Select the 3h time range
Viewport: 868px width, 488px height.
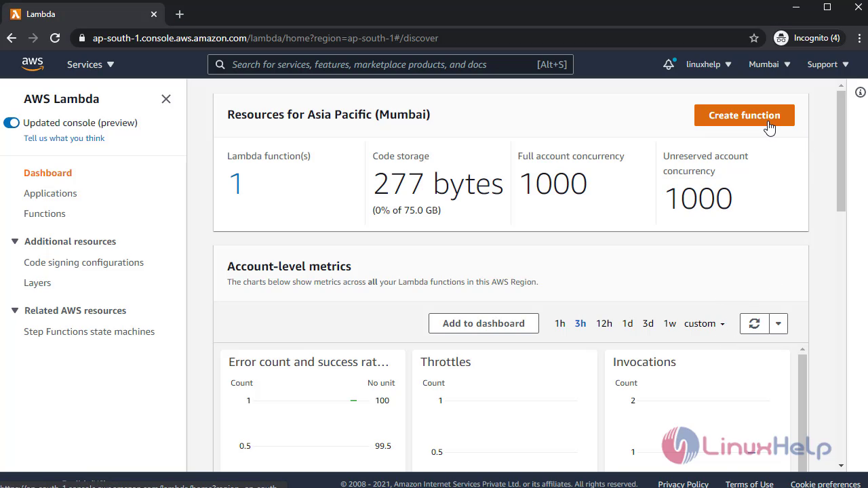(x=580, y=323)
